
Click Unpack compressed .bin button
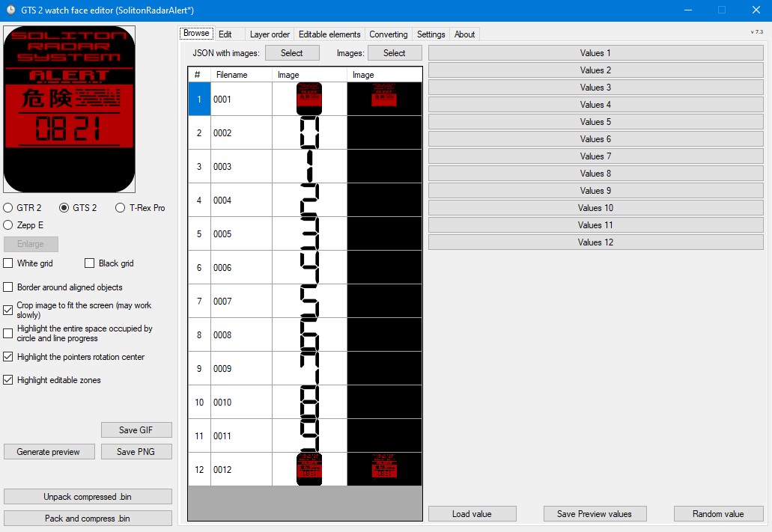pyautogui.click(x=88, y=497)
